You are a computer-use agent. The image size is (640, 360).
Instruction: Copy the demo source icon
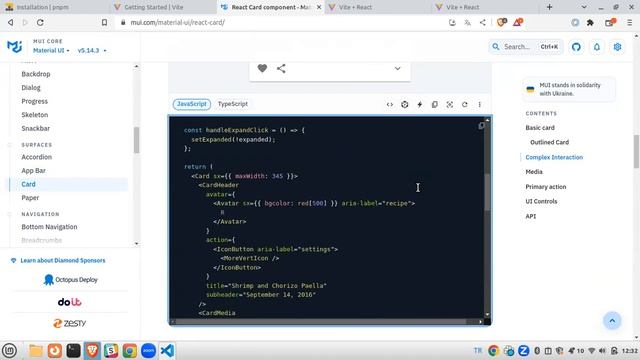click(x=435, y=104)
